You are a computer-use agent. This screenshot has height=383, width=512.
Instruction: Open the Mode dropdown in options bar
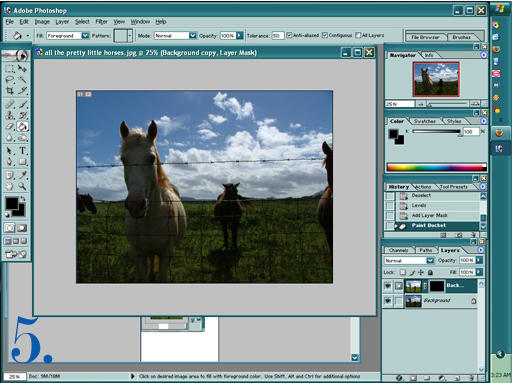193,35
